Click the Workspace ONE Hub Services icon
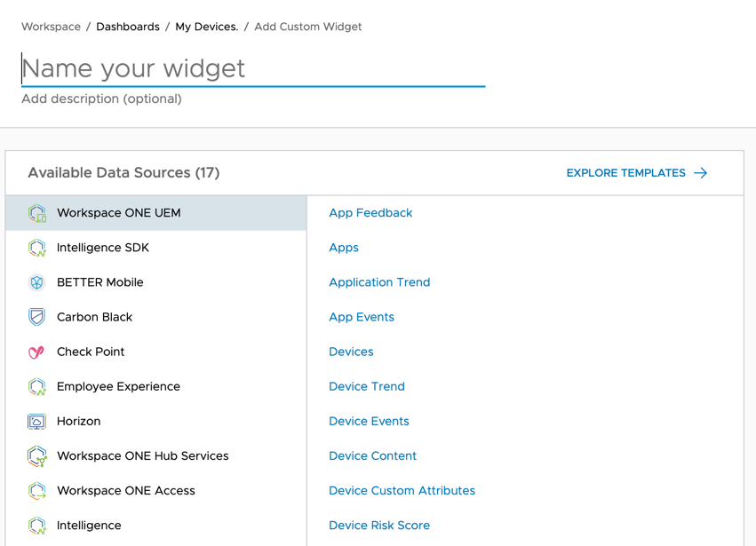756x546 pixels. pos(37,455)
